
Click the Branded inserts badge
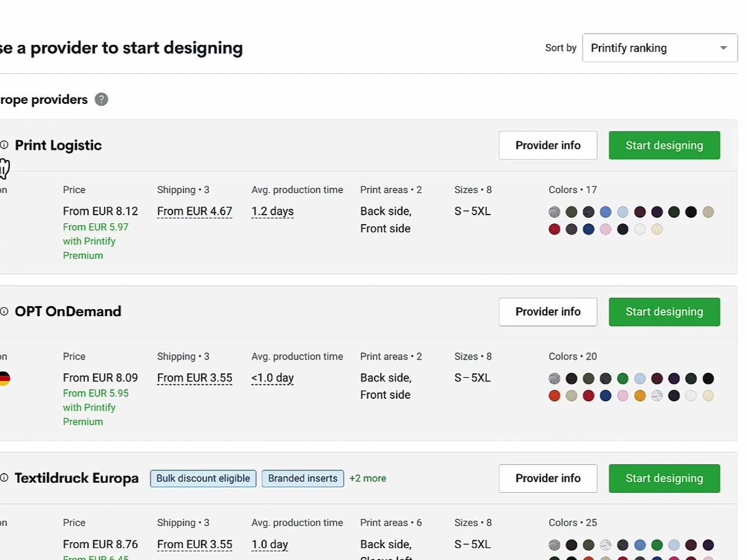pos(303,478)
